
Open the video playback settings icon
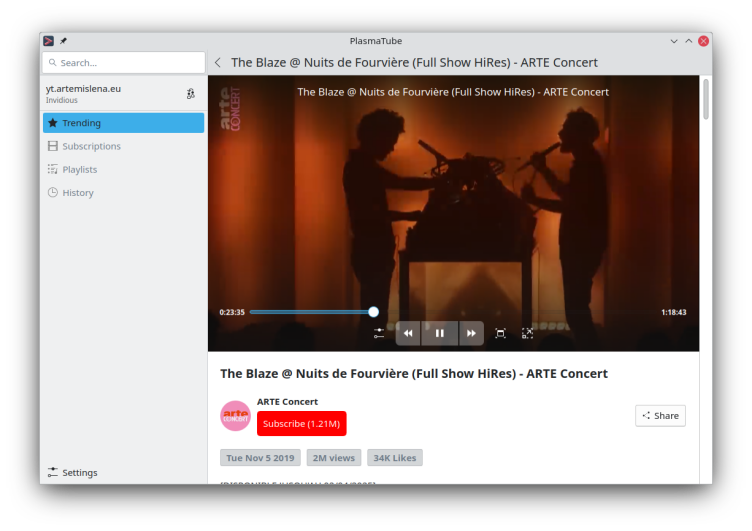click(x=379, y=333)
